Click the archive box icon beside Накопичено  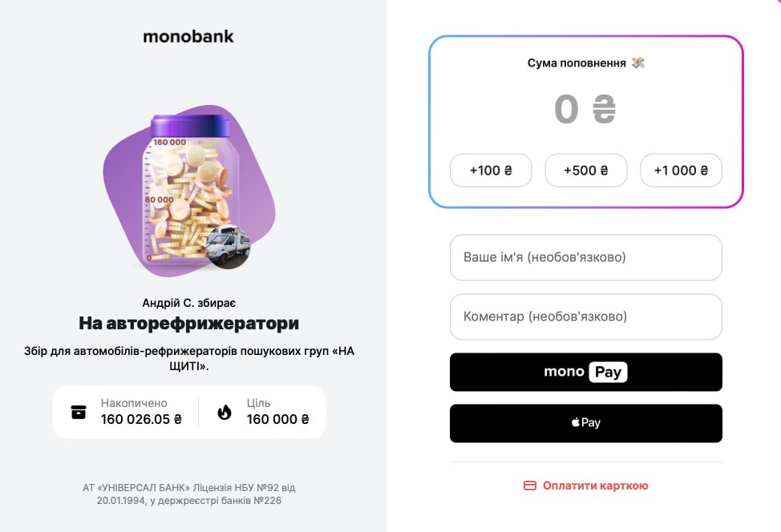(x=79, y=412)
